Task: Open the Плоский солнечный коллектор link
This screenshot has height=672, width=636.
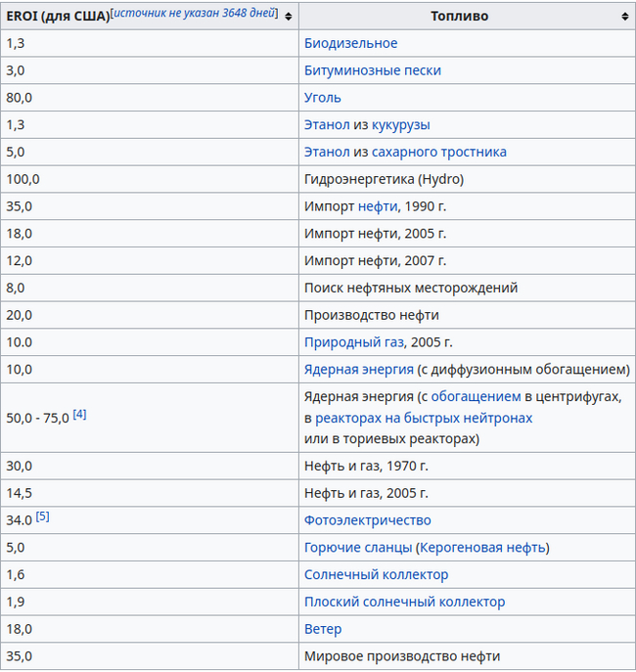Action: pyautogui.click(x=404, y=602)
